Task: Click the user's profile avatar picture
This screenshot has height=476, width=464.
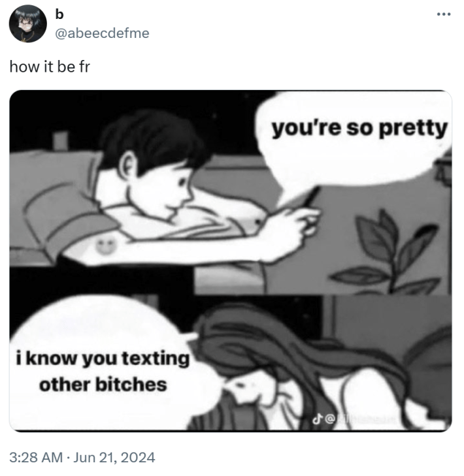Action: (27, 24)
